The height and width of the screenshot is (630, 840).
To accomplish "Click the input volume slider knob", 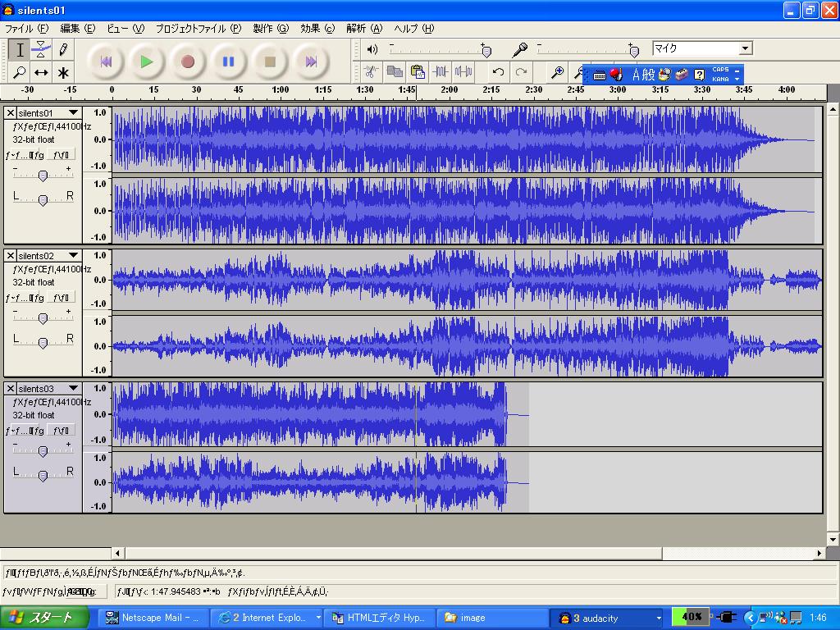I will [634, 52].
